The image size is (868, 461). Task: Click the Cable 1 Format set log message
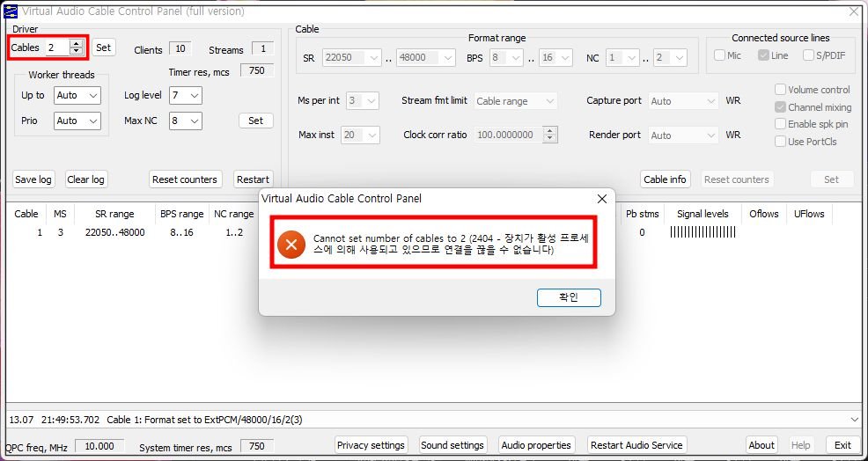[x=205, y=420]
